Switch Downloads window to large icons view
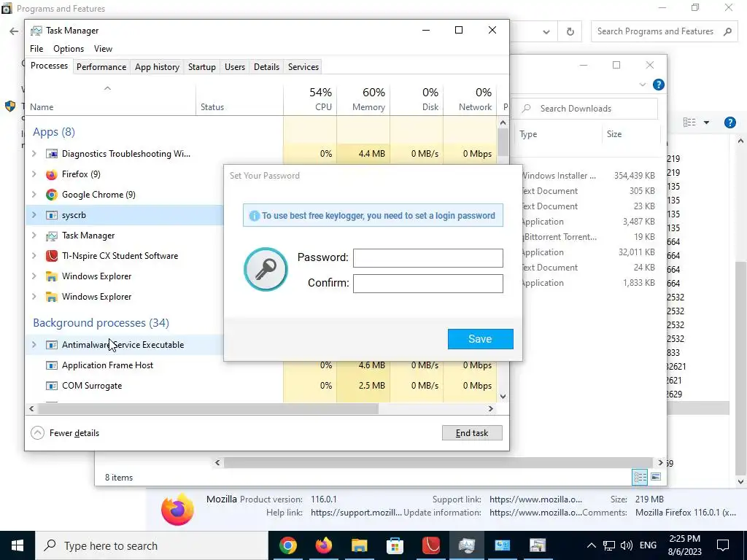 (656, 477)
